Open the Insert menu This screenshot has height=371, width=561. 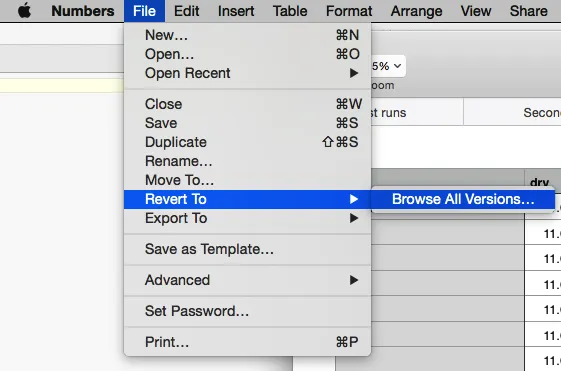pyautogui.click(x=236, y=11)
